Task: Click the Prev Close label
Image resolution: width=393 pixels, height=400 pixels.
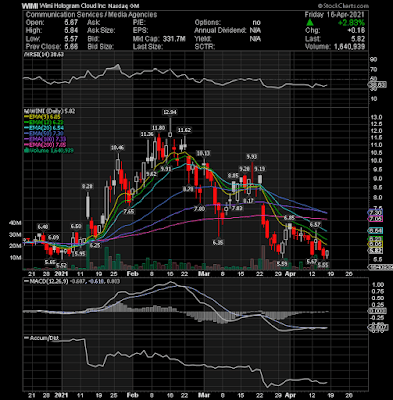Action: click(x=43, y=47)
